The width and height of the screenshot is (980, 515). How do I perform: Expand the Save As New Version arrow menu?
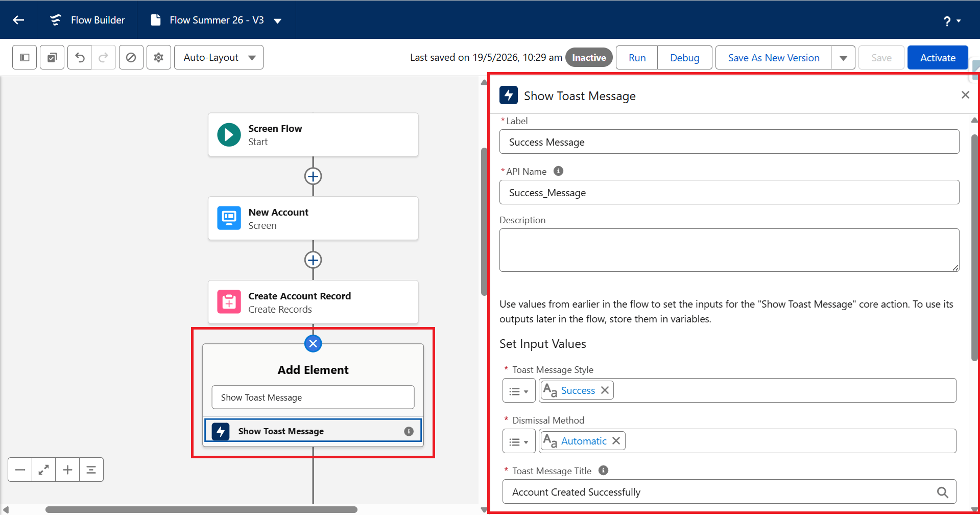[843, 58]
